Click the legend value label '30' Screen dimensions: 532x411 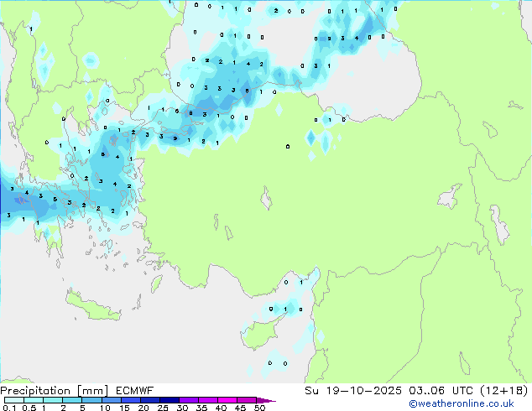point(182,408)
